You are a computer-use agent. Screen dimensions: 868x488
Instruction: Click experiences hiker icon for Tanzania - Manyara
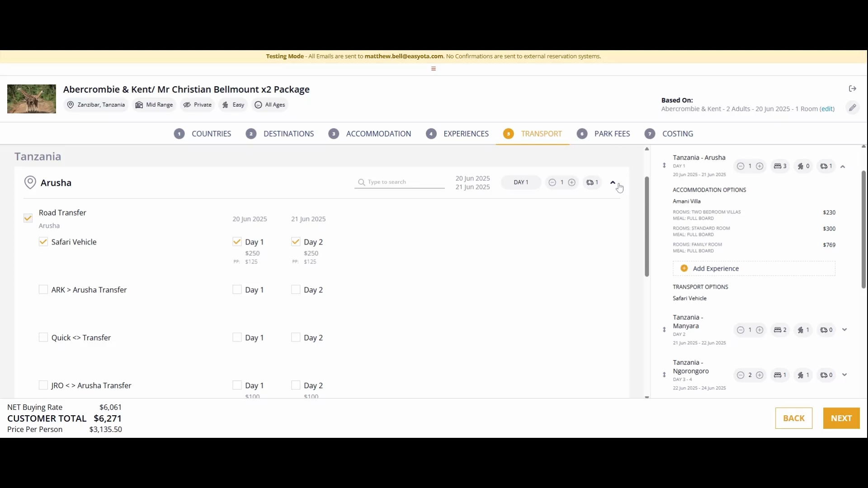[801, 330]
